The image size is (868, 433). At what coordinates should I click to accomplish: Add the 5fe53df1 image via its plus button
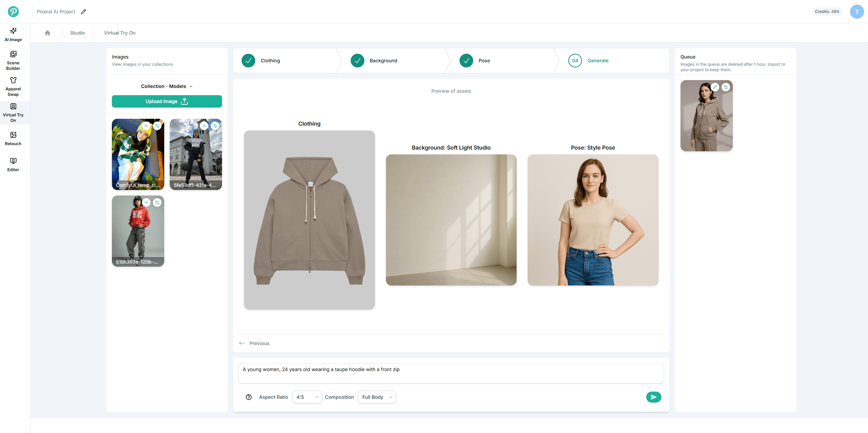click(204, 126)
